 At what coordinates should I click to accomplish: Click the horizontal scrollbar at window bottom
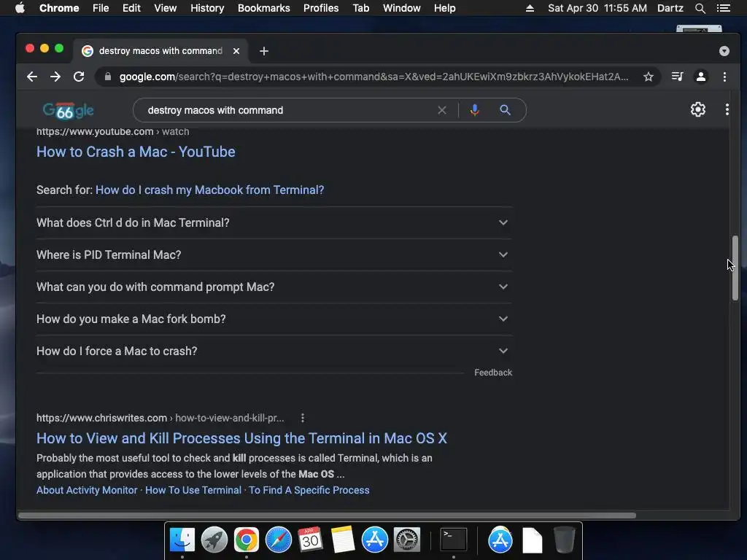327,516
